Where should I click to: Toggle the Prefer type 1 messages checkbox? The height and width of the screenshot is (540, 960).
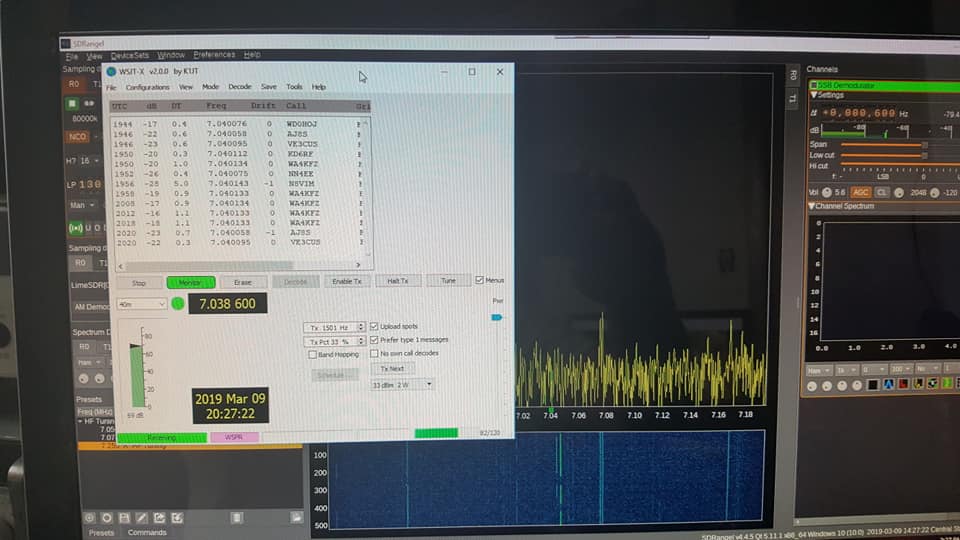click(374, 340)
